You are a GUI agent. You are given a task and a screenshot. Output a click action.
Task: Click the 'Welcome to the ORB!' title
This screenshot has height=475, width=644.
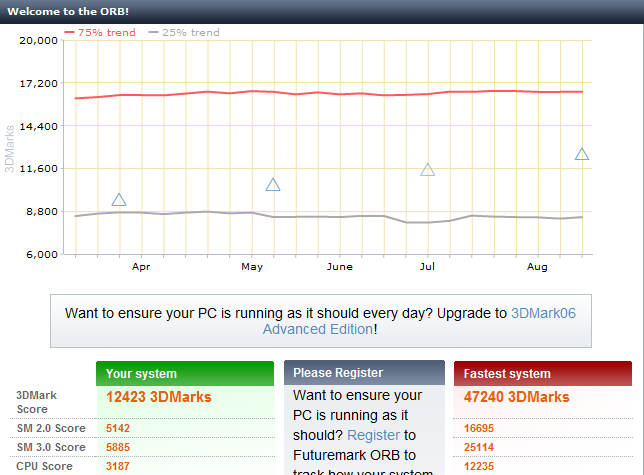pos(68,11)
